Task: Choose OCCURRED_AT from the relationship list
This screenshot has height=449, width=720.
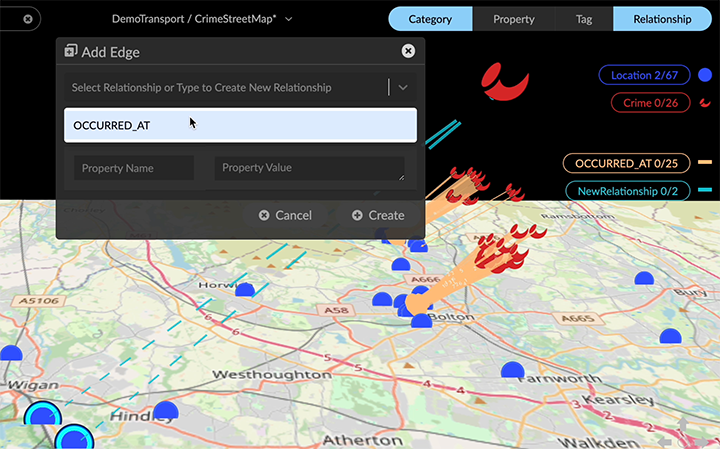Action: coord(240,125)
